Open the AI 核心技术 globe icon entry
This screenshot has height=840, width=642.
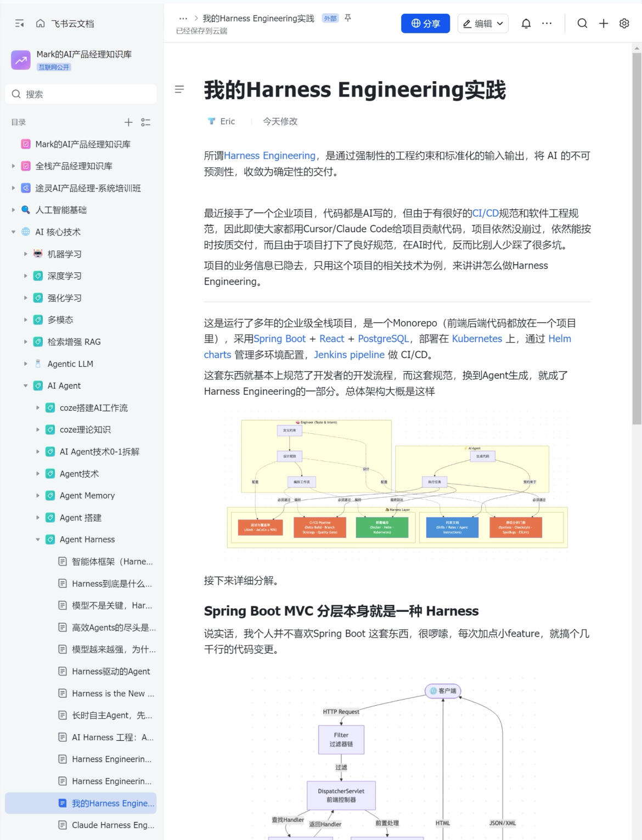click(x=26, y=232)
